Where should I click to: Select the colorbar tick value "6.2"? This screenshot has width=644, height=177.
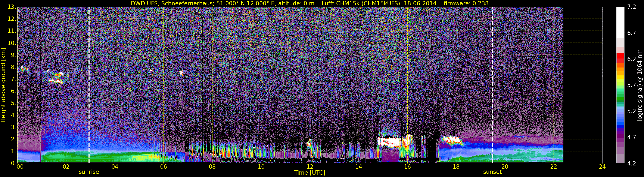point(632,59)
